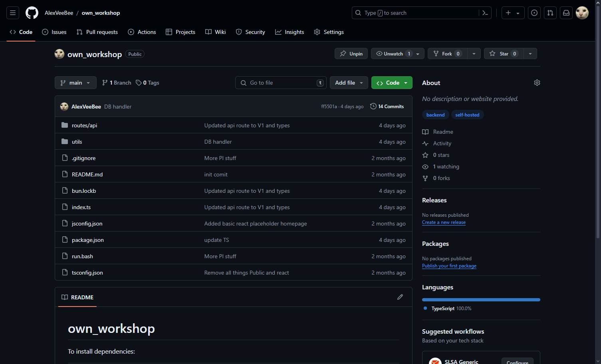Click the TypeScript 100.0% language entry

(x=448, y=309)
